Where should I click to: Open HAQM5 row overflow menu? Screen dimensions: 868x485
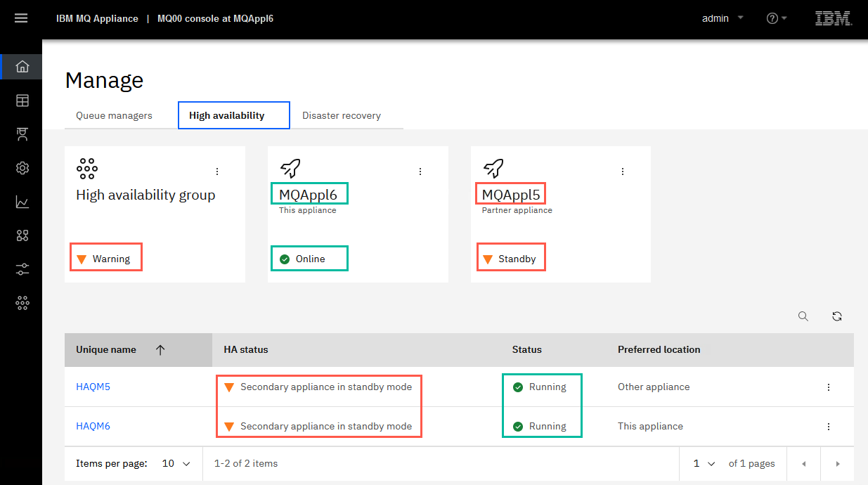[x=829, y=387]
